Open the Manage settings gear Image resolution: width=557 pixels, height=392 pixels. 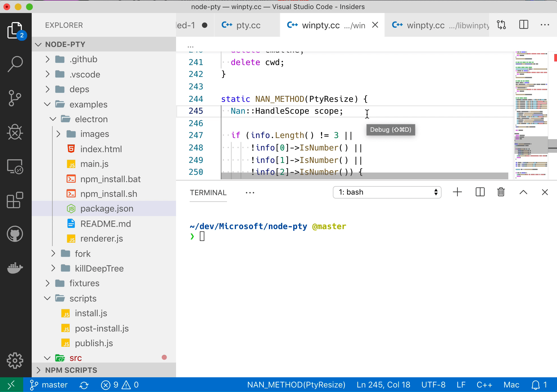click(x=15, y=360)
